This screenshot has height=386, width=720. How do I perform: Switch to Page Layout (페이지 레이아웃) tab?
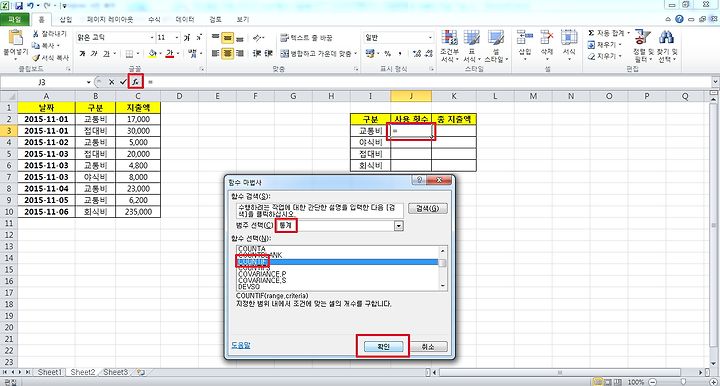pos(110,19)
